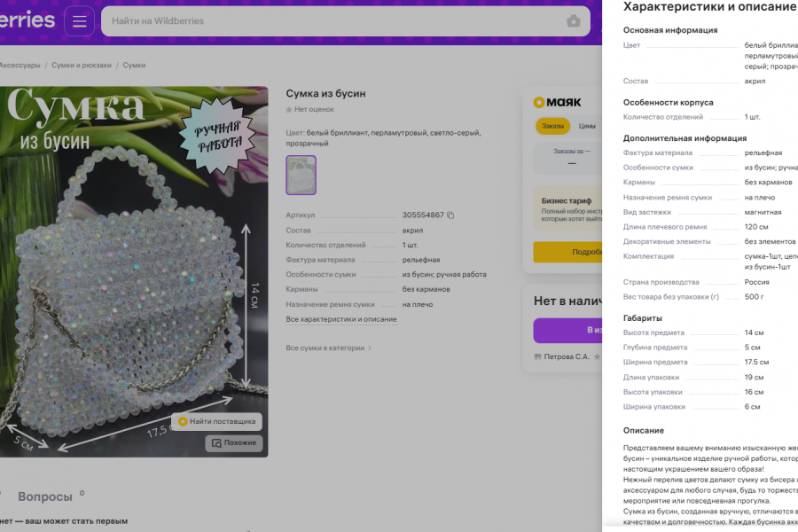The image size is (798, 532).
Task: Click the purple wishlist button
Action: pos(567,331)
